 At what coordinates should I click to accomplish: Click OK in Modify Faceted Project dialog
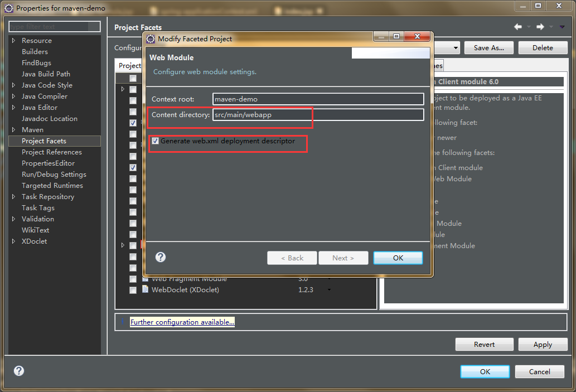coord(398,258)
